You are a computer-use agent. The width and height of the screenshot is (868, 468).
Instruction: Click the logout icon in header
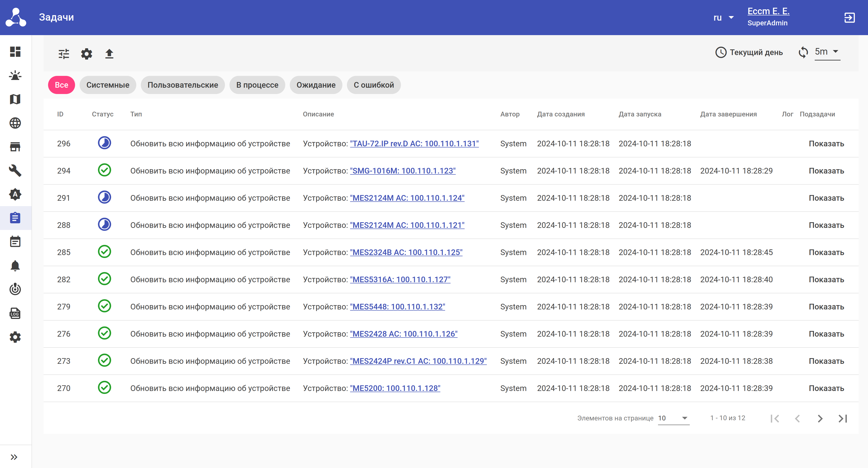849,17
